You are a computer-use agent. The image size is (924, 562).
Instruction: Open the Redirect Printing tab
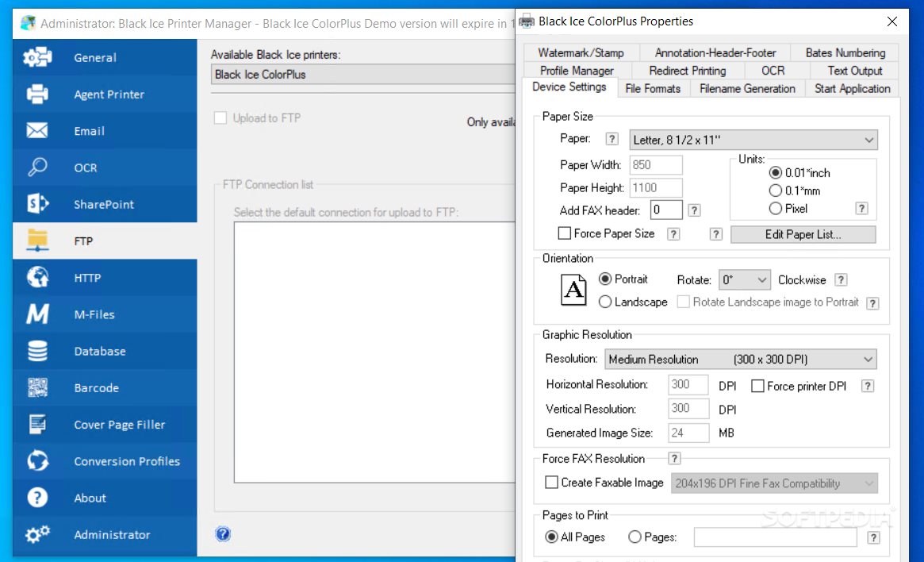pyautogui.click(x=687, y=70)
